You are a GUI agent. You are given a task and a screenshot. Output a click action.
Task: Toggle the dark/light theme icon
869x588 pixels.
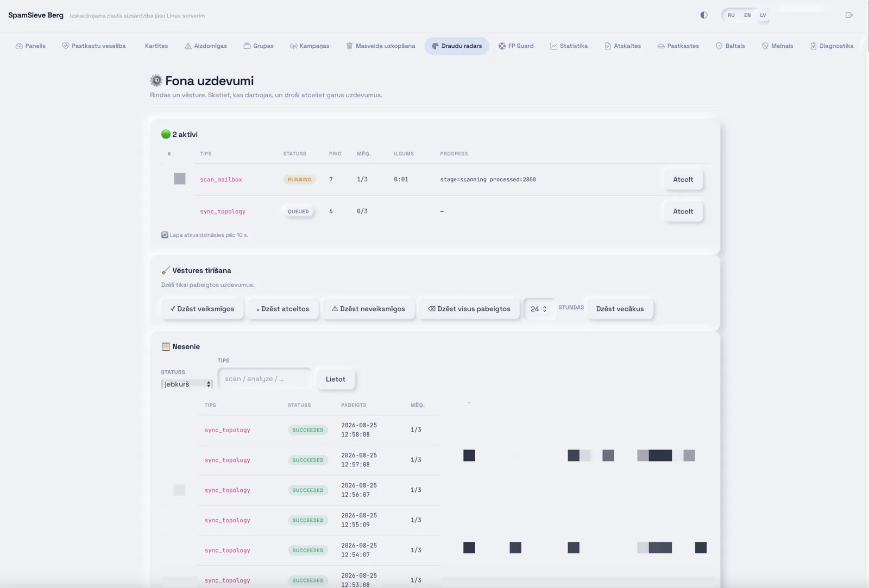point(704,15)
